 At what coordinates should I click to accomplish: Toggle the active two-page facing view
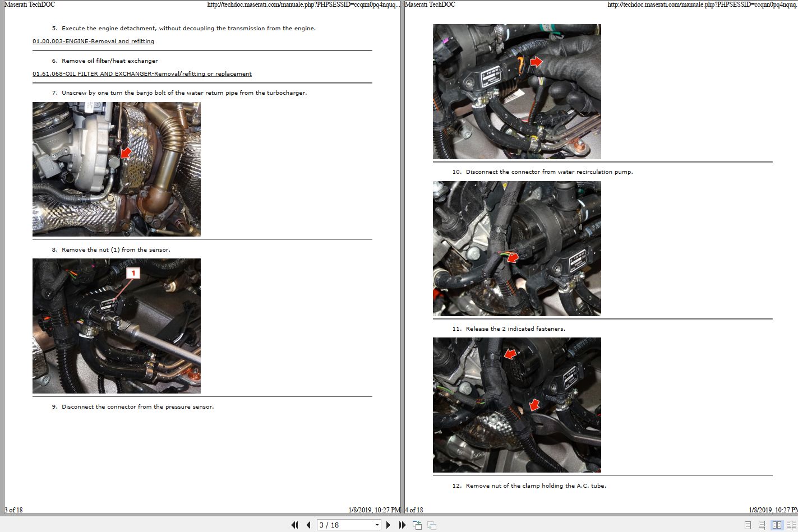[777, 525]
